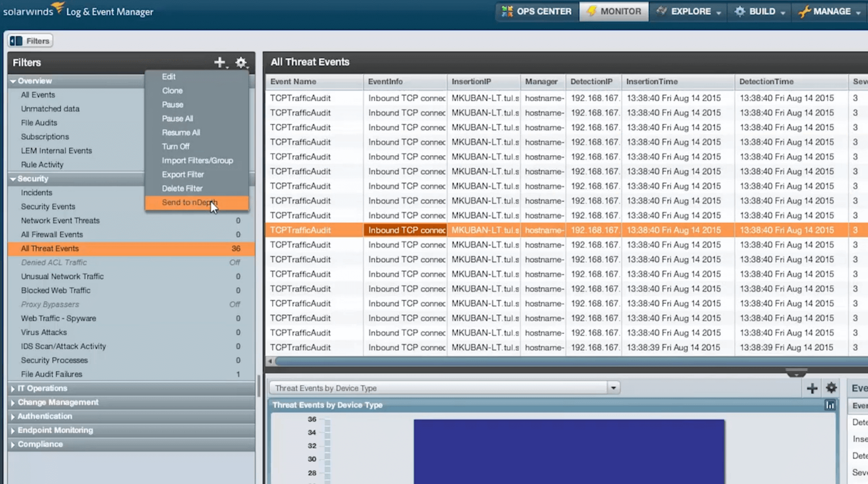Screen dimensions: 868x484
Task: Expand the IT Operations filter group
Action: click(13, 389)
